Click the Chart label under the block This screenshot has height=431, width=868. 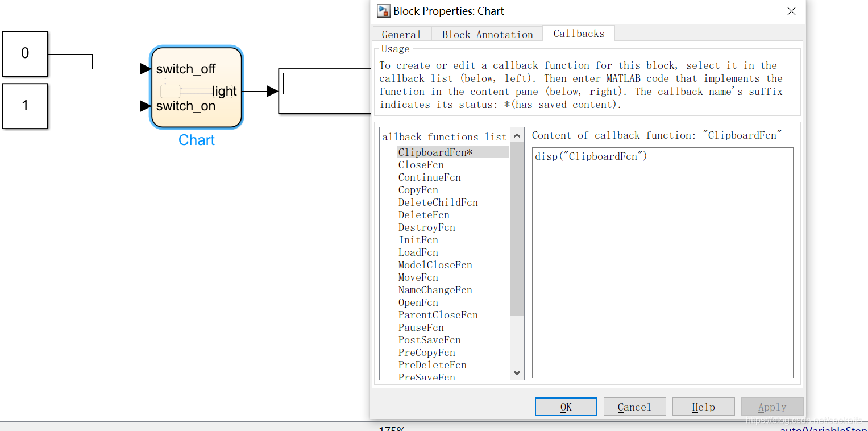tap(196, 140)
